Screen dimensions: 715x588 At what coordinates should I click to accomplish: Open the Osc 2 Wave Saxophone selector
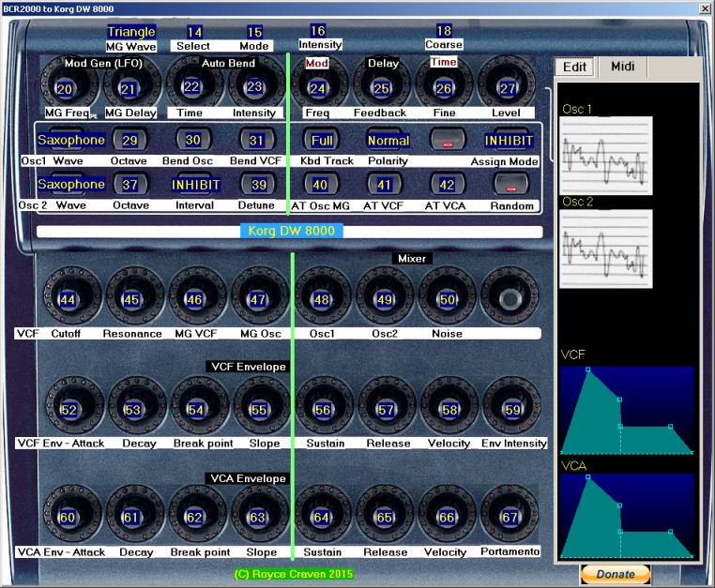[x=70, y=185]
